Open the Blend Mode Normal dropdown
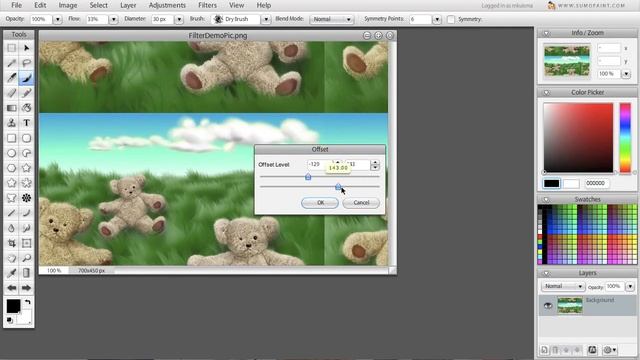The image size is (640, 360). pos(331,19)
